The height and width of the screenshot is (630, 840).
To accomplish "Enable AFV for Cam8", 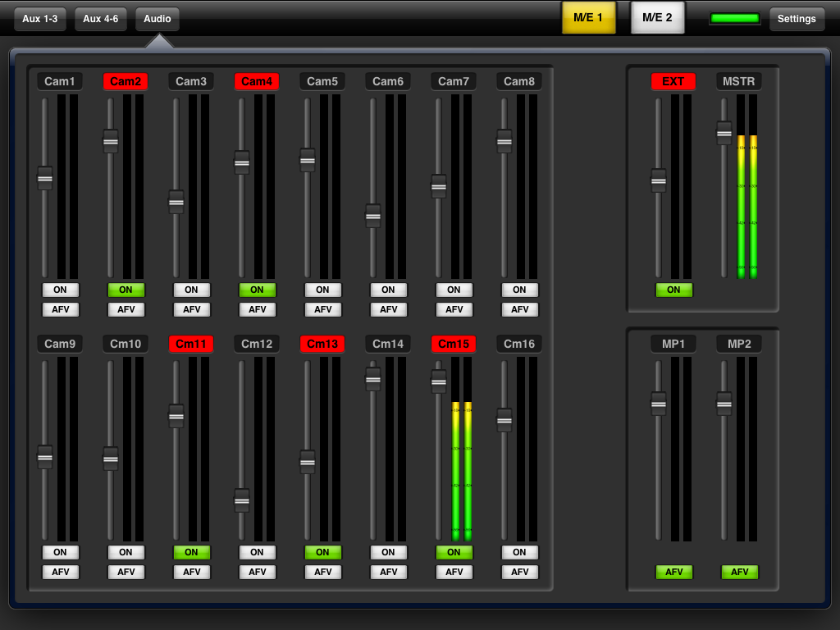I will (x=519, y=309).
